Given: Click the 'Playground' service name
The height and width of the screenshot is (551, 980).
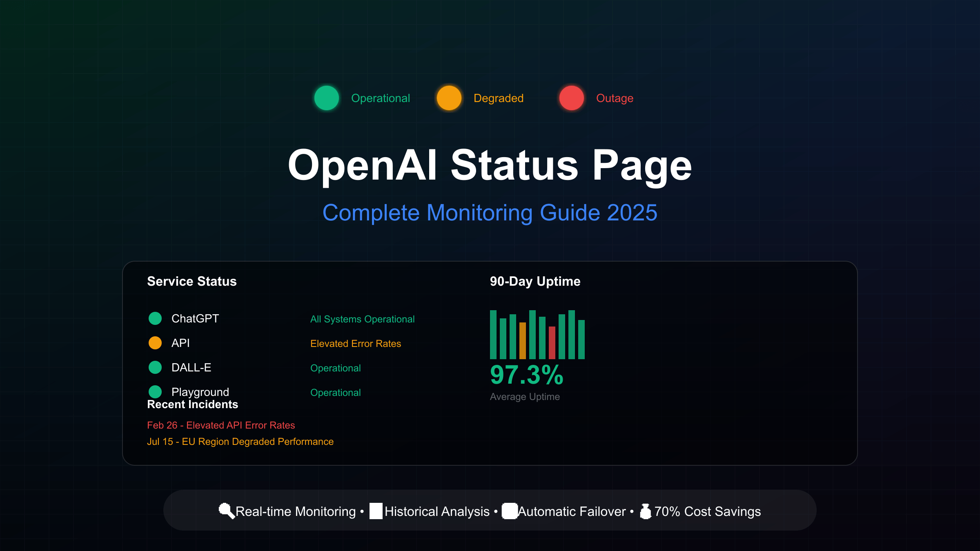Looking at the screenshot, I should click(x=200, y=392).
